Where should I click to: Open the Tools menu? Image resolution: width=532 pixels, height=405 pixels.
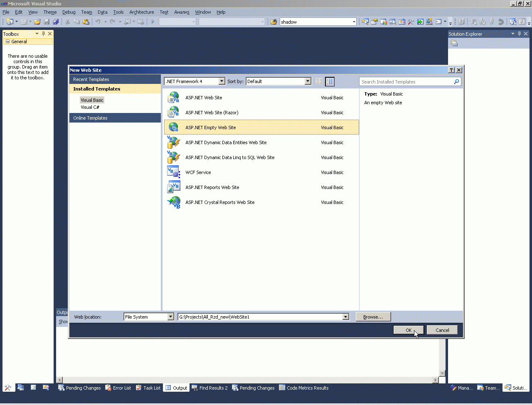(x=118, y=12)
